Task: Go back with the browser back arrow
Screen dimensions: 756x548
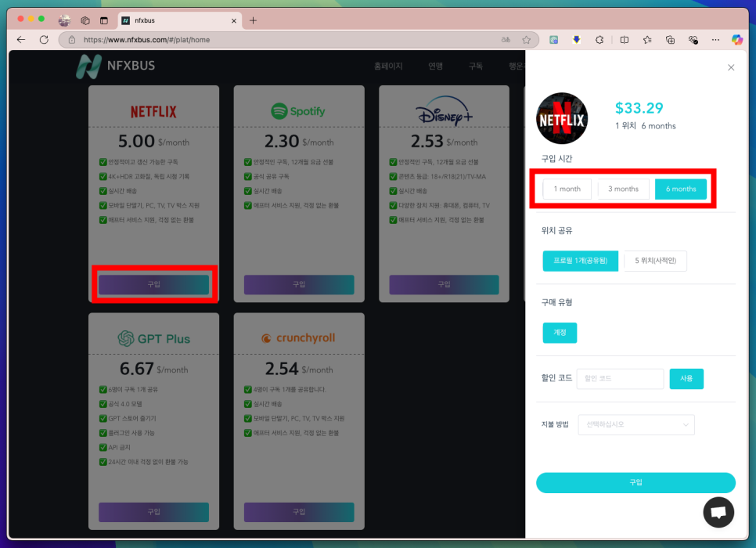Action: pos(21,40)
